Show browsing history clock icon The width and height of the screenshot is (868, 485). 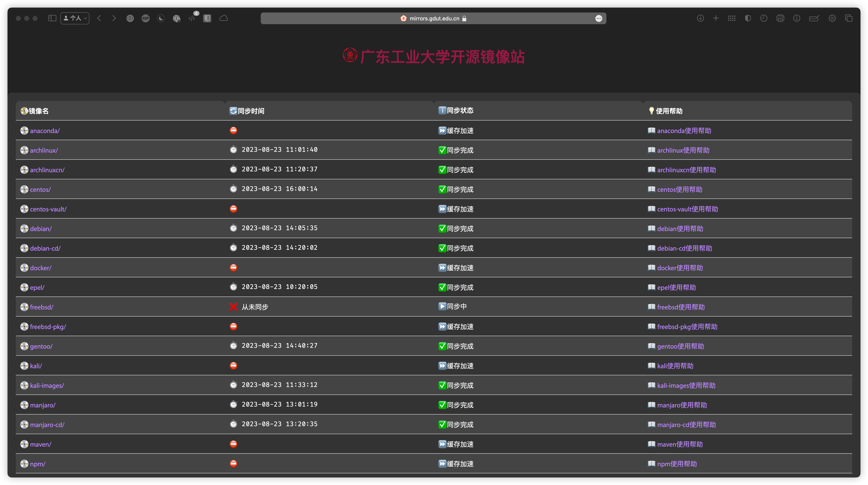(763, 18)
